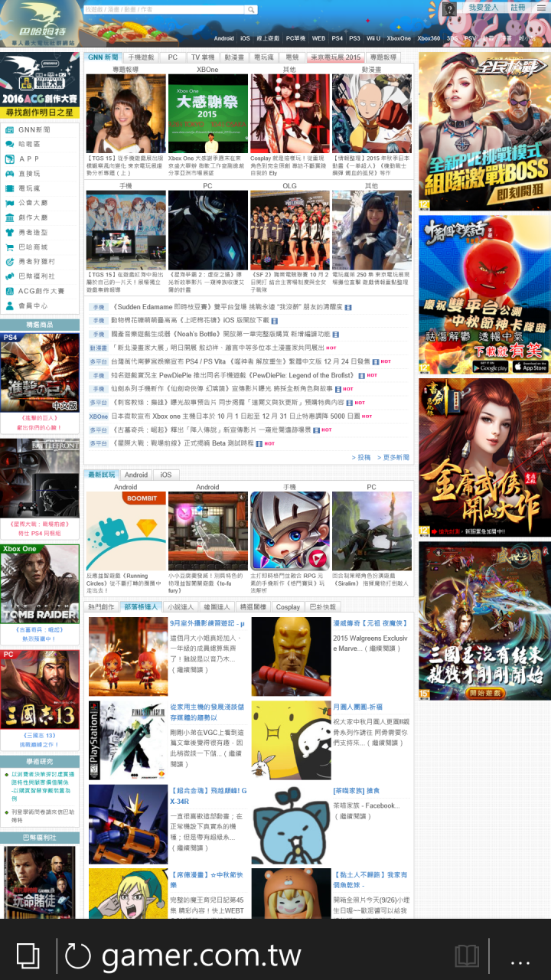The height and width of the screenshot is (980, 551).
Task: Click the 投稿 link below news list
Action: (x=361, y=458)
